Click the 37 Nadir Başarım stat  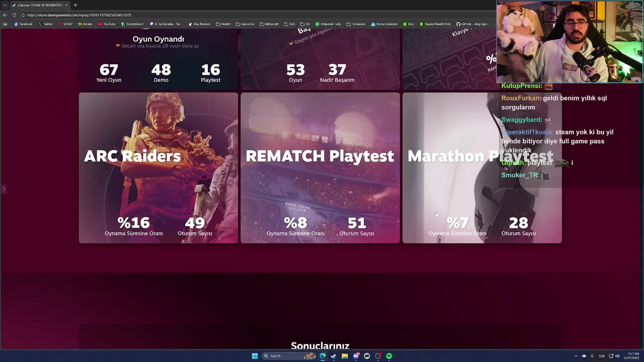[x=337, y=73]
